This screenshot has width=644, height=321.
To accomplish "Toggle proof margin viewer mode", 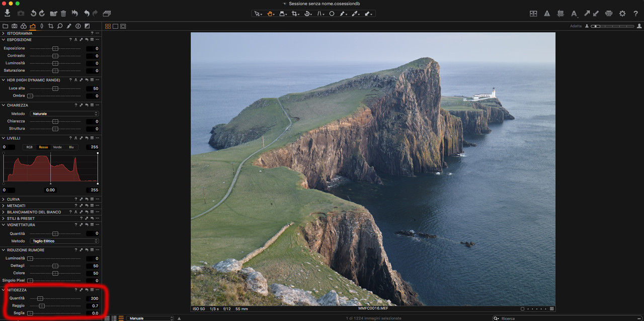I will [x=123, y=26].
